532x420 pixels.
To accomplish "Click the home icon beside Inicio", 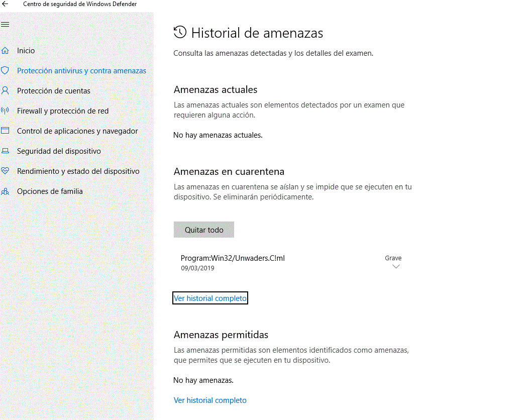I will (x=6, y=51).
